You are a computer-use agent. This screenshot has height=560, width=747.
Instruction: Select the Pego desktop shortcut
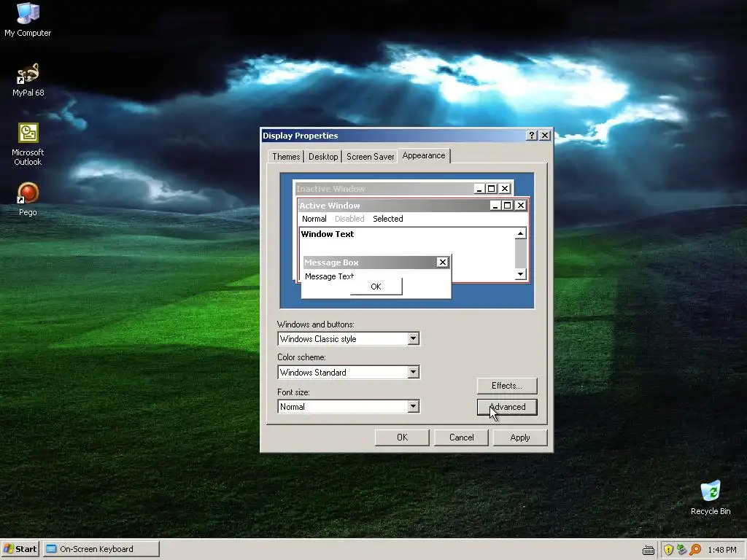(x=28, y=199)
